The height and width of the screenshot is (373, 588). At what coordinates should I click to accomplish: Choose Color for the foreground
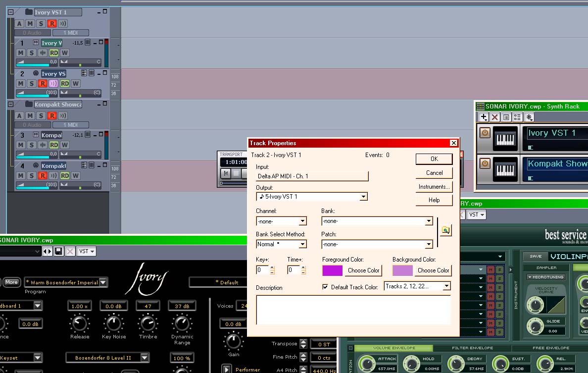[363, 270]
